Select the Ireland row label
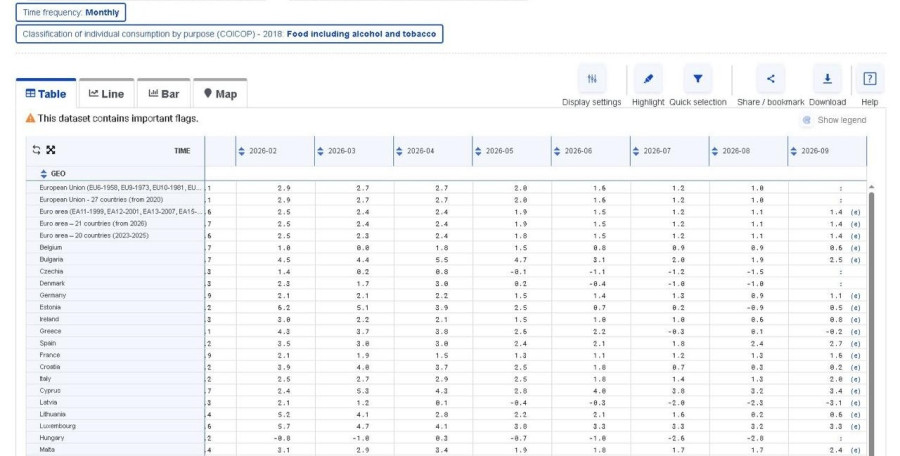This screenshot has height=456, width=900. 49,319
